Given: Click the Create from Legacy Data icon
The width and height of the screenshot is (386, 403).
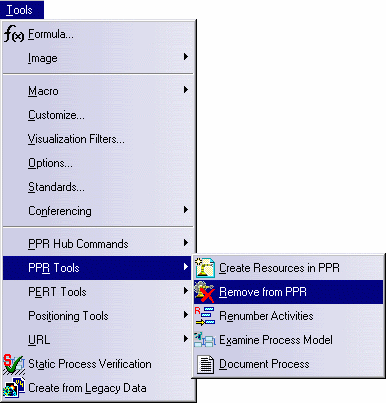Looking at the screenshot, I should click(14, 387).
